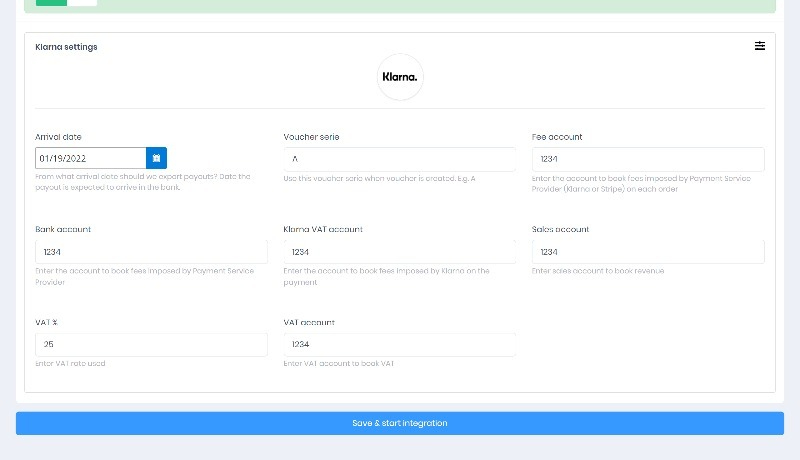This screenshot has height=460, width=800.
Task: Click the hint 'Enter sales account to book revenue'
Action: point(598,271)
